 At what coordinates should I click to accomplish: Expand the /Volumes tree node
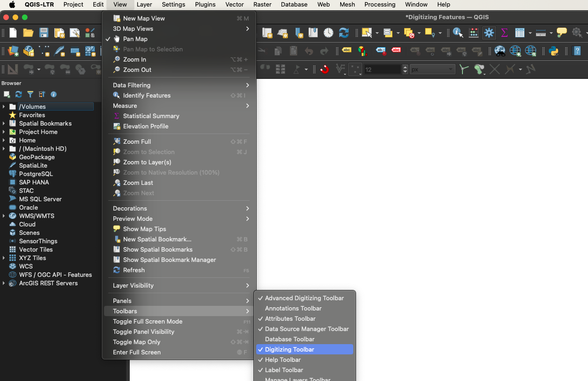pos(4,106)
